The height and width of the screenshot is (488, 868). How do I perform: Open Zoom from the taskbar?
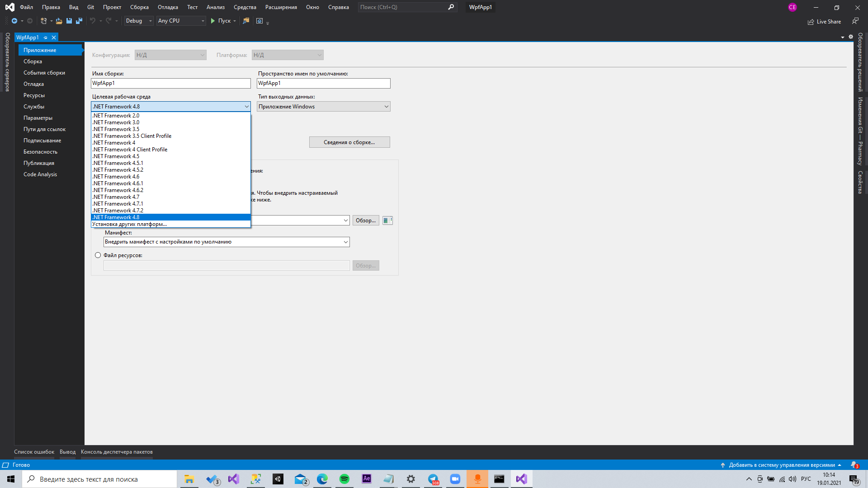pos(455,479)
